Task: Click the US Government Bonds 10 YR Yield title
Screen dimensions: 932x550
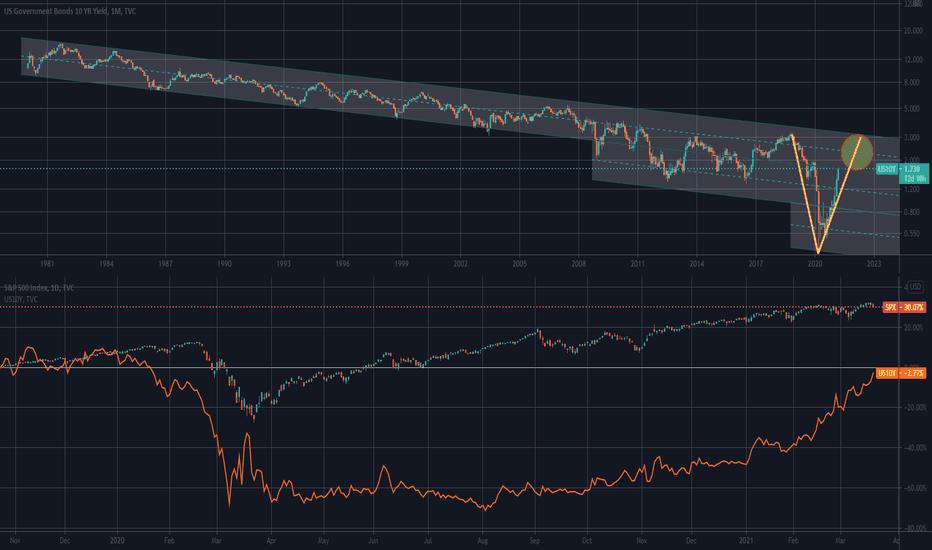Action: [70, 11]
